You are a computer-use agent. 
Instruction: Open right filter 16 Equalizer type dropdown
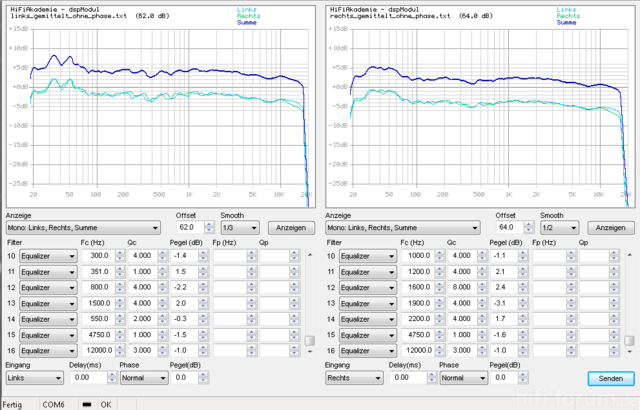370,351
